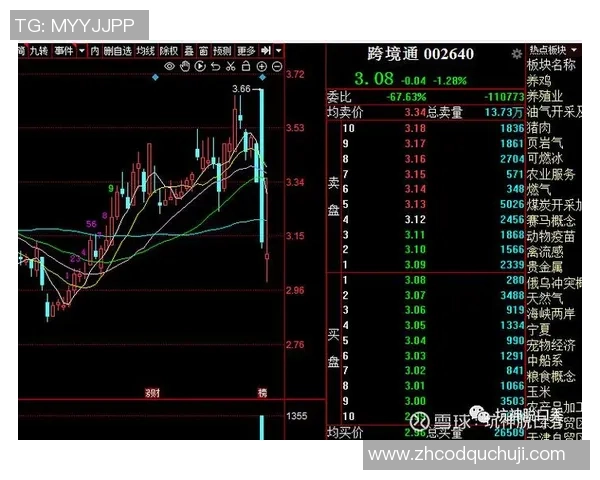This screenshot has height=480, width=600.
Task: Select the 养鸡 sector row
Action: click(539, 81)
